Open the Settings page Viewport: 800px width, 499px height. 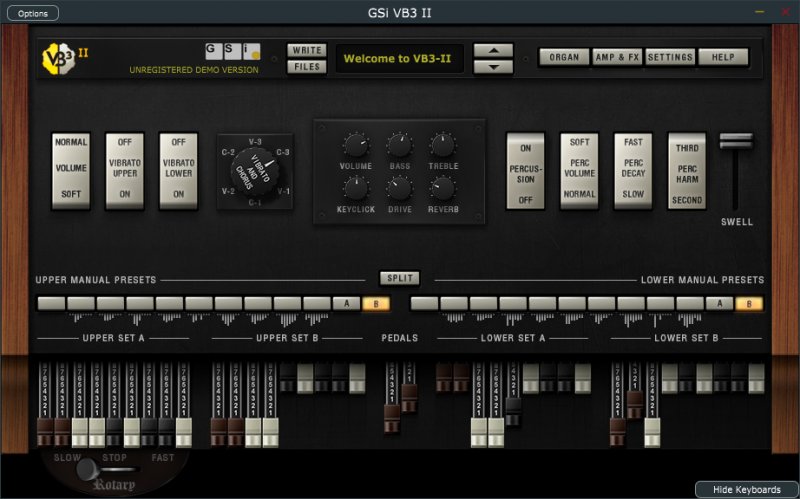point(670,57)
